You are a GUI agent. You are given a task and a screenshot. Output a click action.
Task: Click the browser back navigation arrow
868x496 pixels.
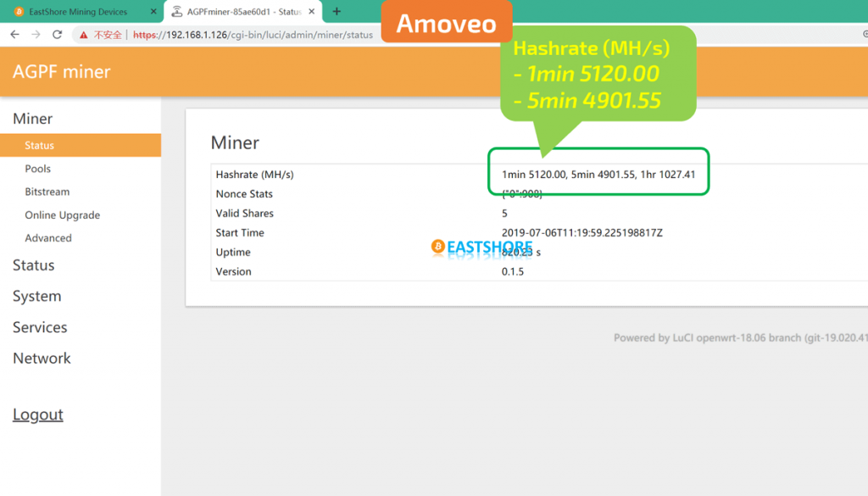(x=15, y=36)
